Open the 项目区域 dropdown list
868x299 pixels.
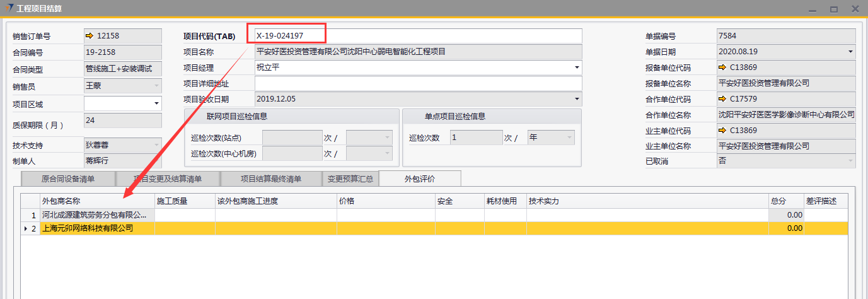[156, 103]
